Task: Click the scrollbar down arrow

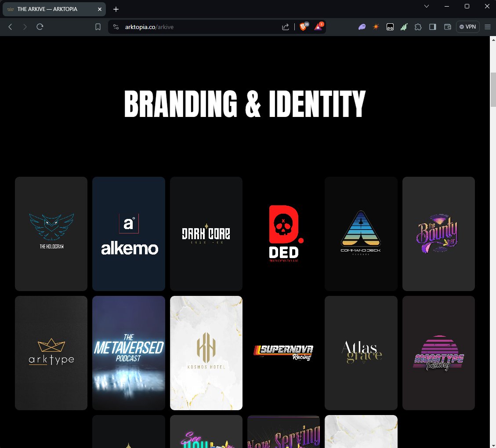Action: [x=493, y=445]
